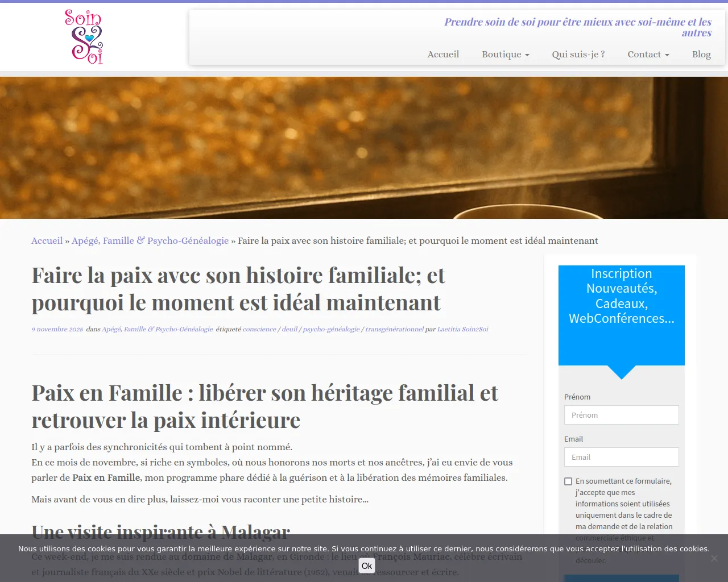
Task: Open the Contact dropdown menu
Action: coord(648,54)
